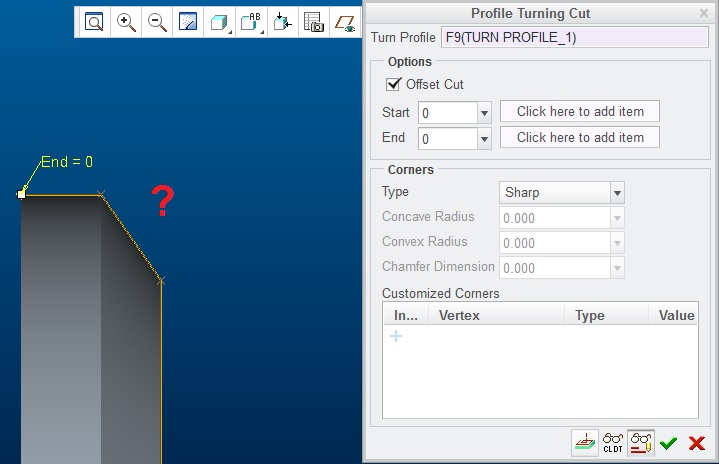Viewport: 719px width, 464px height.
Task: Toggle the datum plane display icon
Action: pos(345,22)
